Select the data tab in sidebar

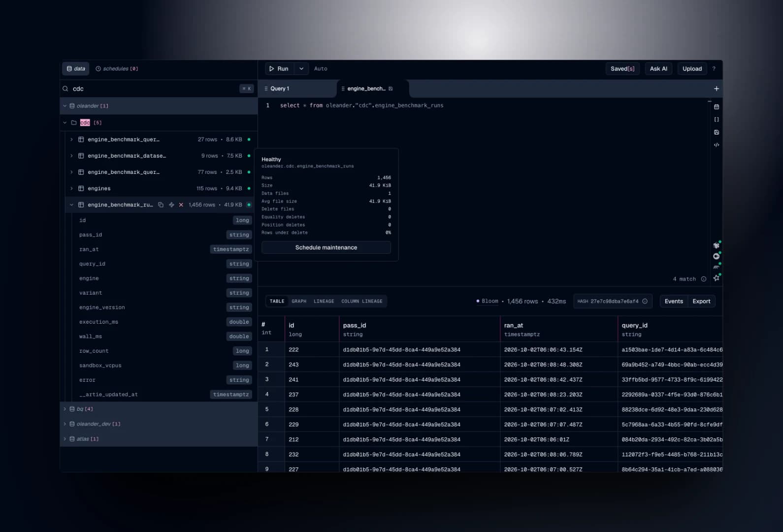coord(76,69)
